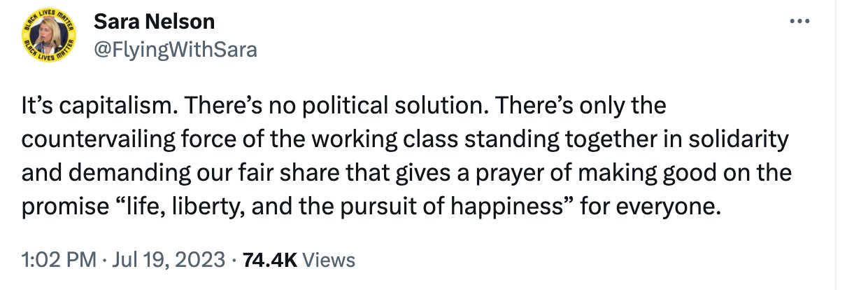Click the 1:02 PM timestamp
The image size is (868, 290).
(59, 261)
